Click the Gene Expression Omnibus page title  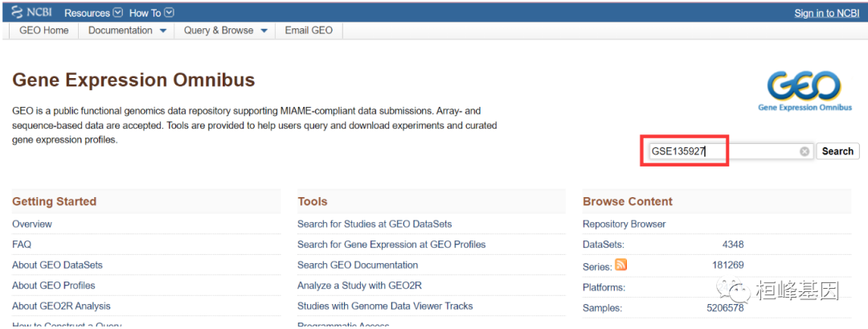[x=133, y=80]
